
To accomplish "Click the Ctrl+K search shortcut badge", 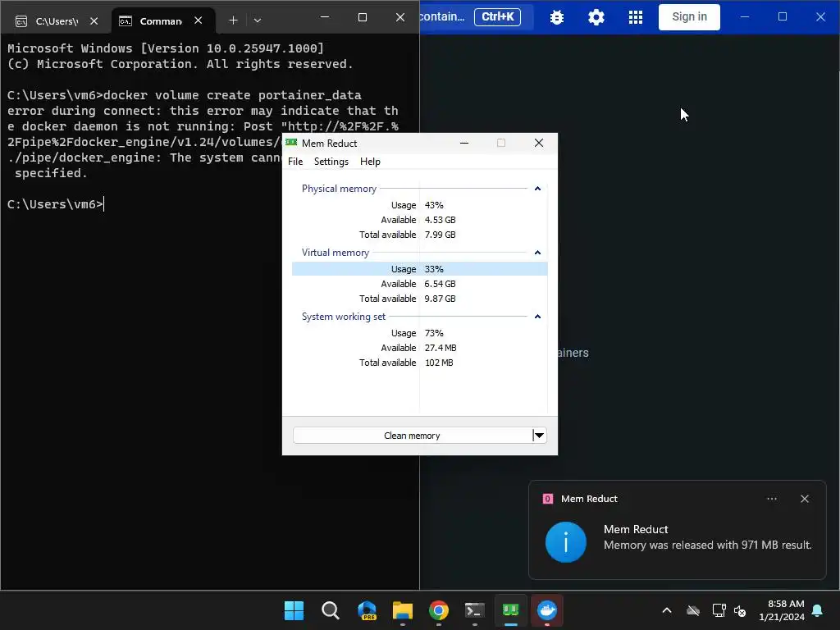I will 497,16.
